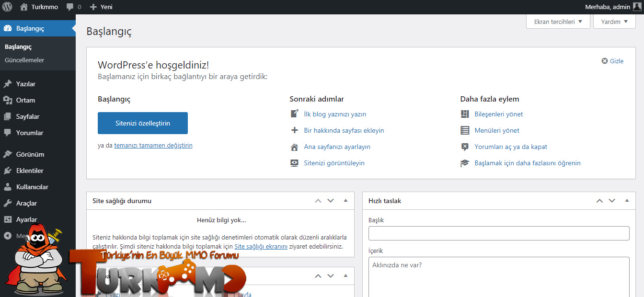Click the admin avatar in top bar

(x=637, y=7)
